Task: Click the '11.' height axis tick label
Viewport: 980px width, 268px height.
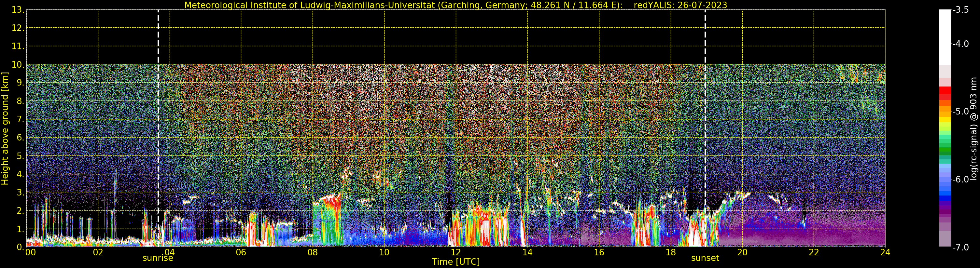Action: click(18, 47)
